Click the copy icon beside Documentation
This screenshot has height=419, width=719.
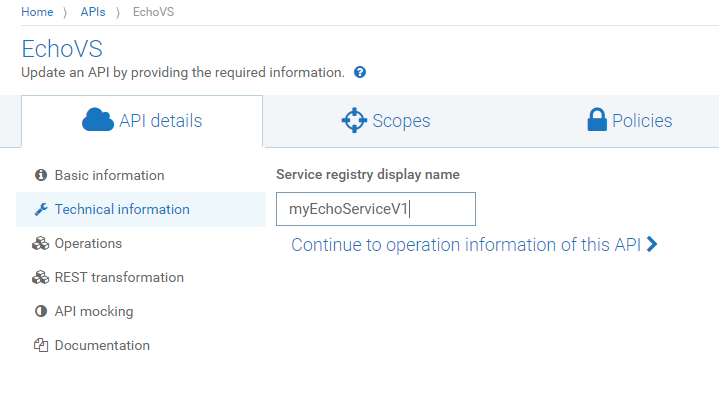(x=41, y=345)
